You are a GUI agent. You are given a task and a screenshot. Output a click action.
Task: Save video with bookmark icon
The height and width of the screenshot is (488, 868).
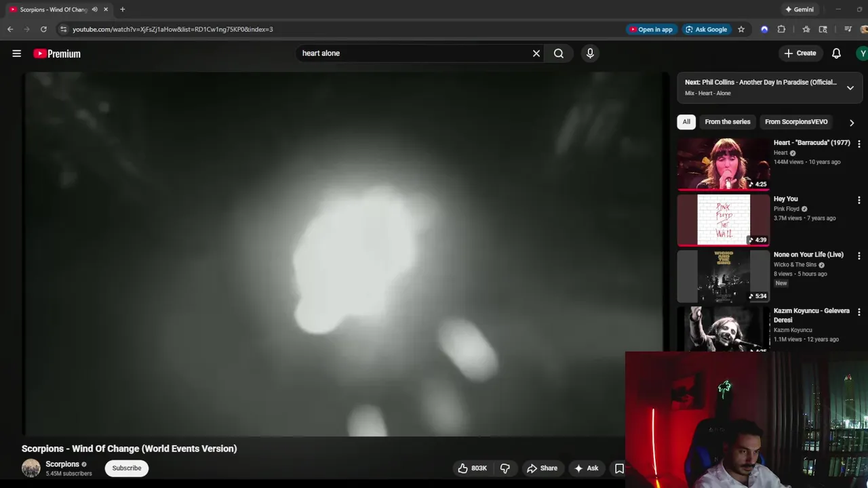619,468
